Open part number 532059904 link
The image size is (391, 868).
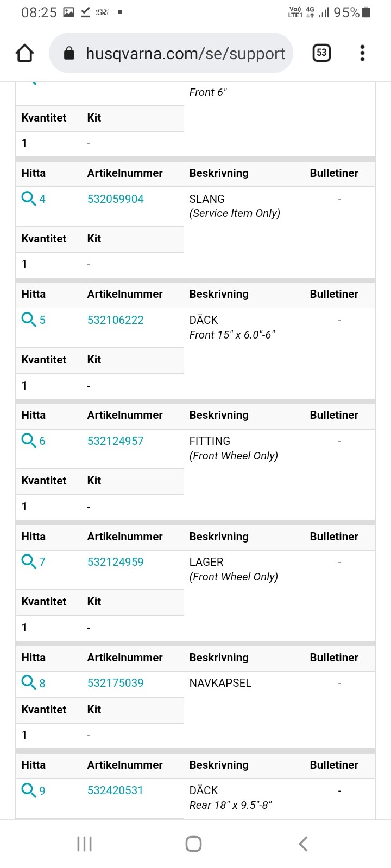[115, 199]
